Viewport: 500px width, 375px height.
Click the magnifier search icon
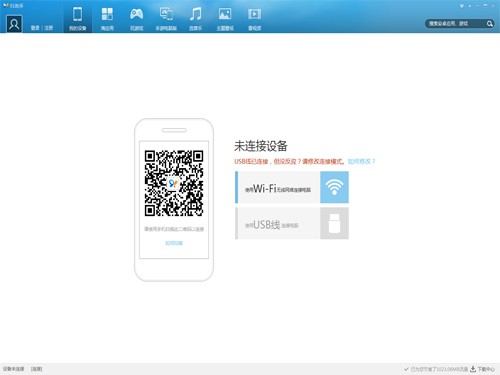click(489, 24)
